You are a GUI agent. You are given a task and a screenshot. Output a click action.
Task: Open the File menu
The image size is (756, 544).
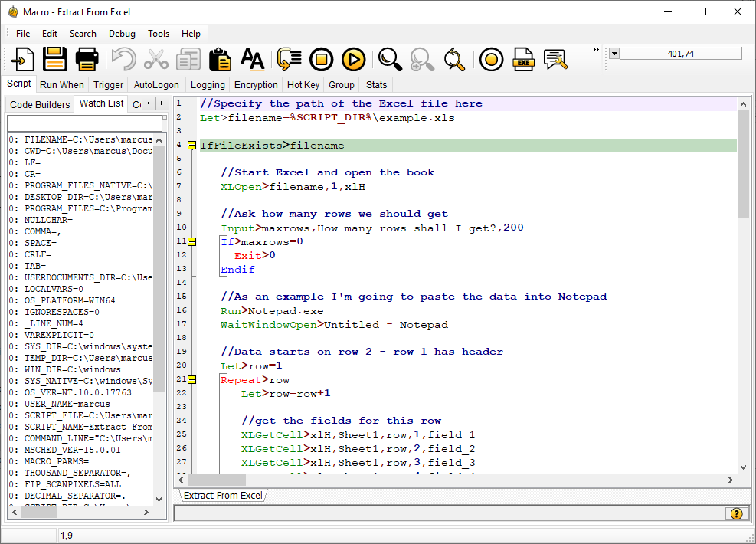[23, 34]
